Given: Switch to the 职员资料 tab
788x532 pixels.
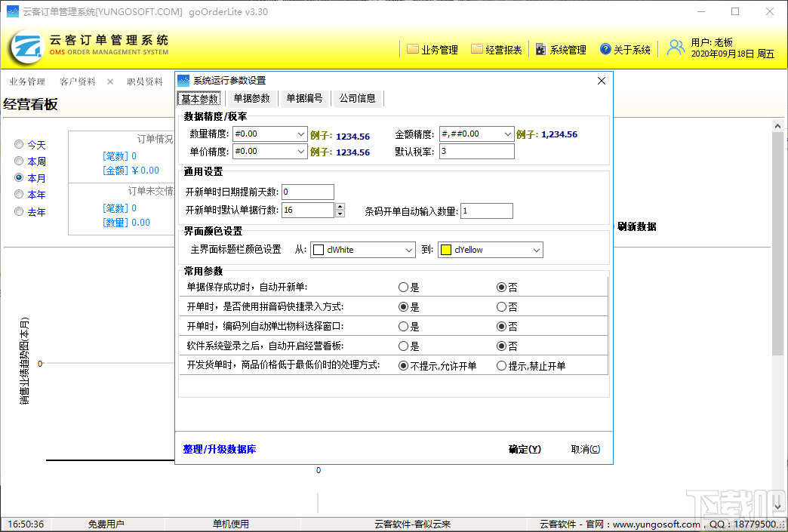Looking at the screenshot, I should point(144,80).
